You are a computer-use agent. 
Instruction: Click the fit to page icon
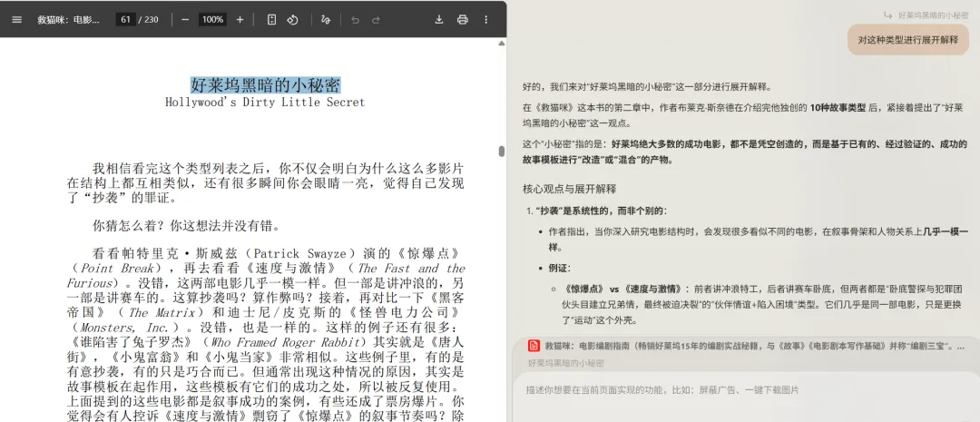(x=271, y=19)
